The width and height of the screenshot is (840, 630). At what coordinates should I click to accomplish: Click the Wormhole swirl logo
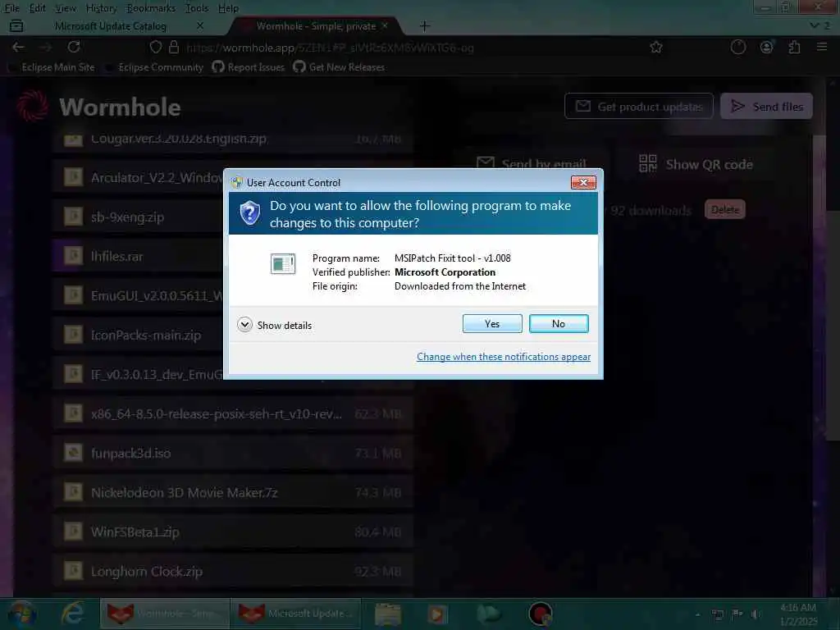point(32,106)
